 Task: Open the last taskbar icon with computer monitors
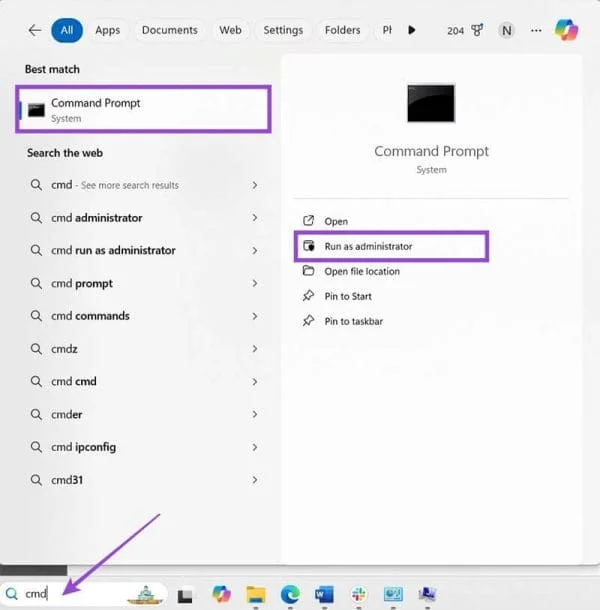tap(427, 594)
